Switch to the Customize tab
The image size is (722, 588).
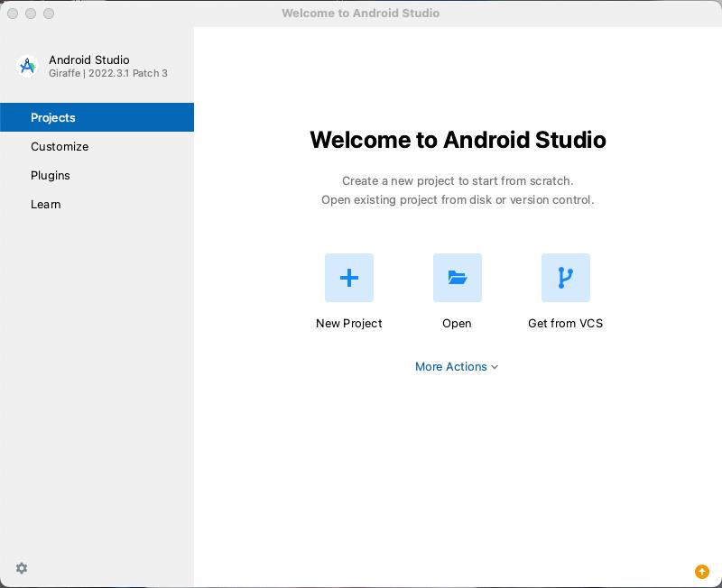pos(97,146)
